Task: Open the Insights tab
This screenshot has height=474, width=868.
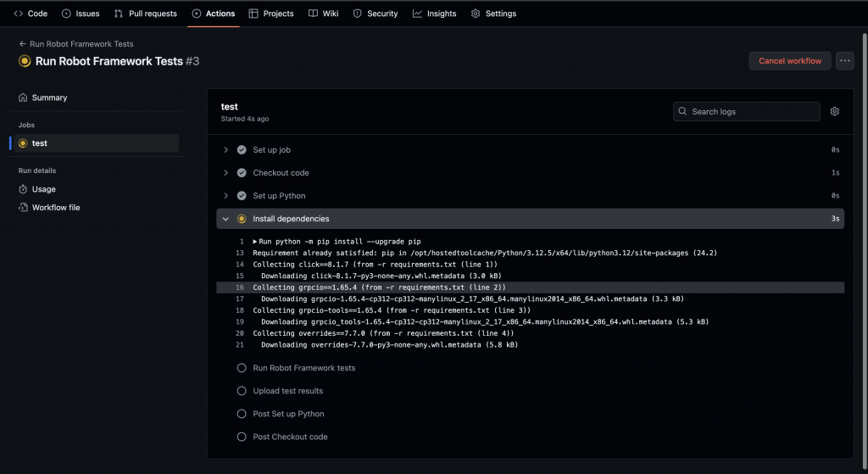Action: pos(434,14)
